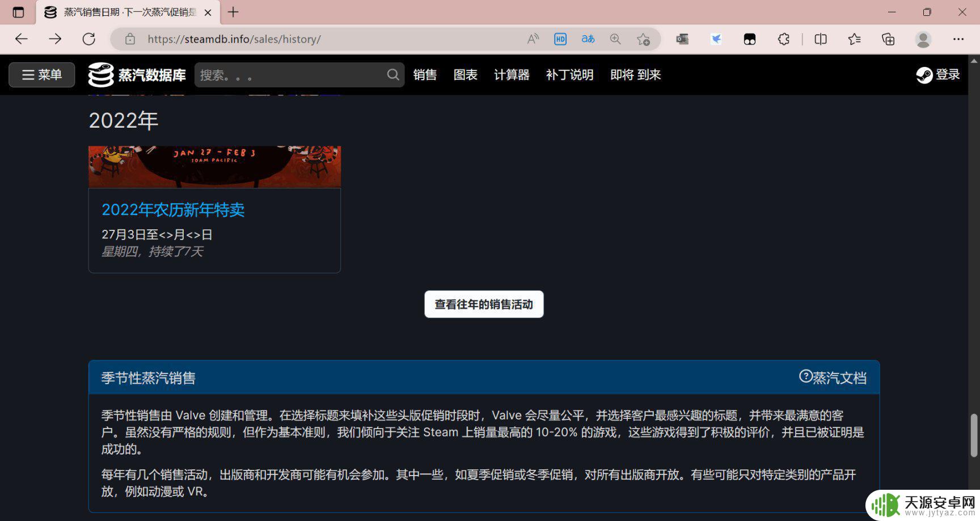This screenshot has height=521, width=980.
Task: Open the 2022年农历新年特卖 link
Action: point(173,210)
